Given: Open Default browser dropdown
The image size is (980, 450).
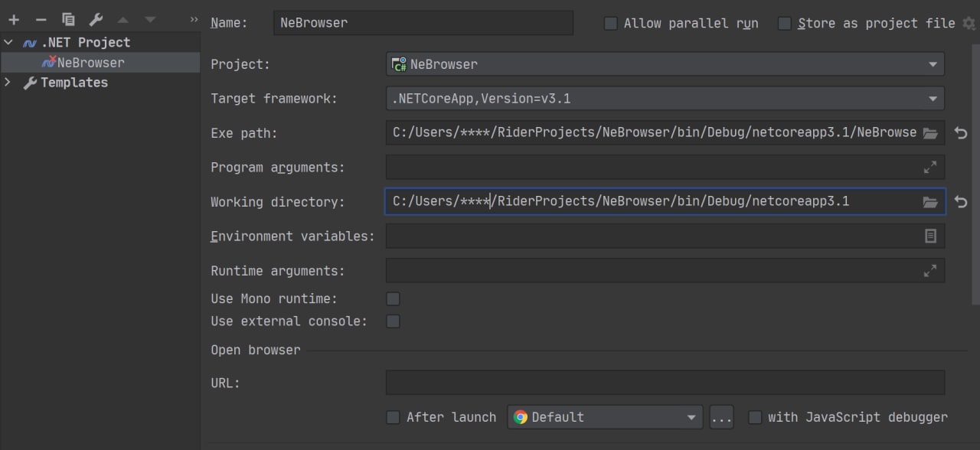Looking at the screenshot, I should [x=605, y=417].
